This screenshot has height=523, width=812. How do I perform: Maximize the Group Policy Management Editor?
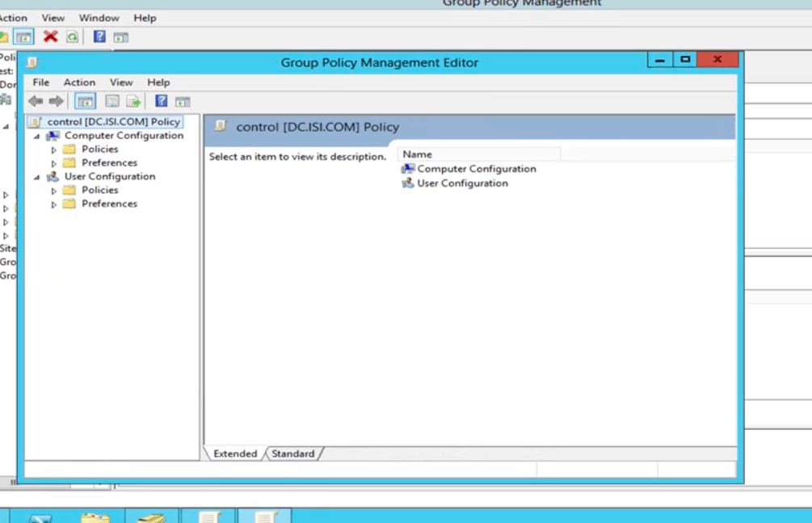tap(684, 60)
